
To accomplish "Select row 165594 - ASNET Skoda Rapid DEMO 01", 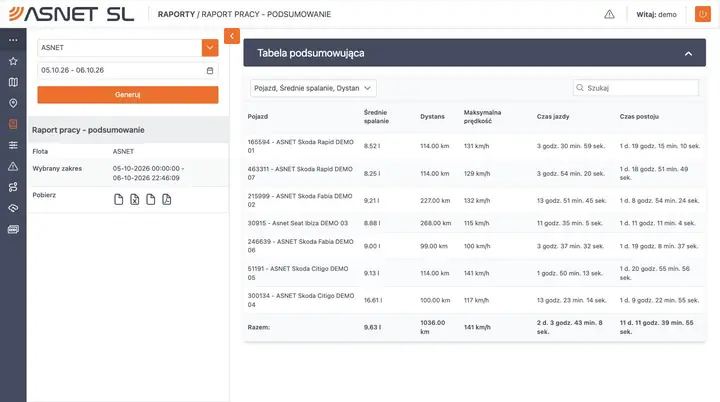I will click(x=474, y=146).
